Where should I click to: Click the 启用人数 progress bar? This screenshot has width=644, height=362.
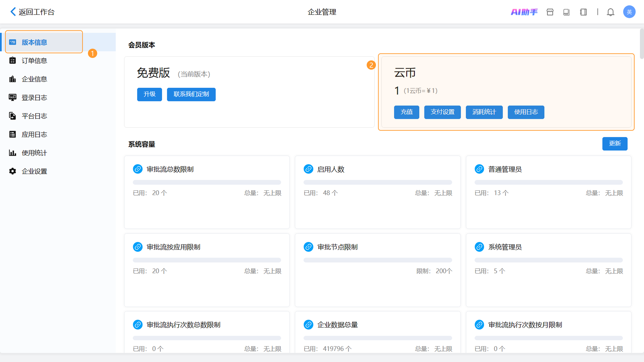pyautogui.click(x=378, y=182)
